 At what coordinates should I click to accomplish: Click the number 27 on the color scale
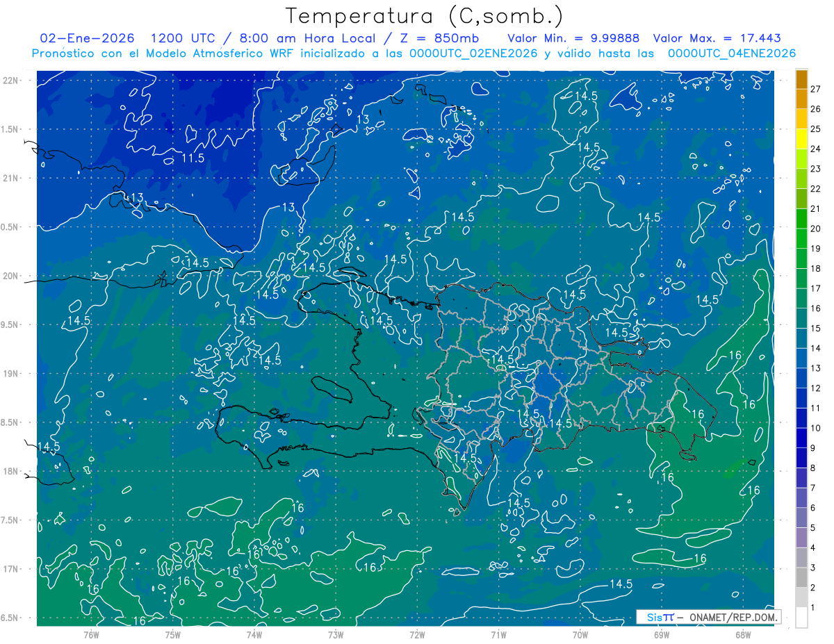[816, 89]
